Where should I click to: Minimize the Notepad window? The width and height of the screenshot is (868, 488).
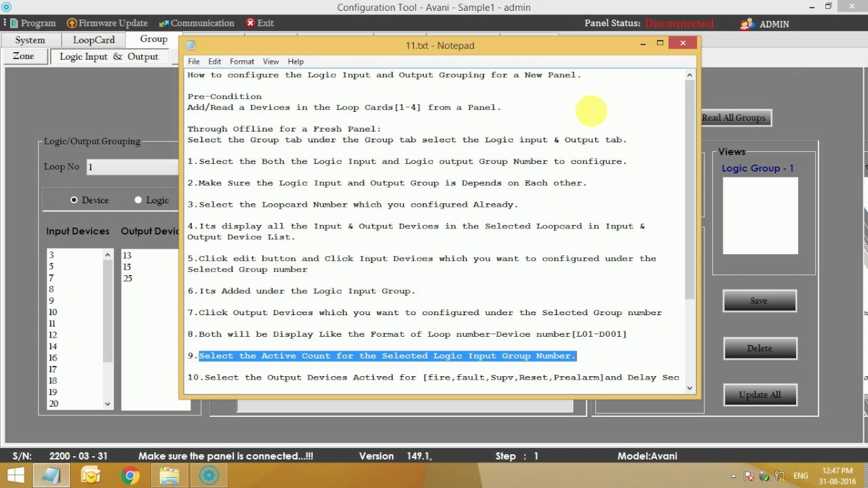pyautogui.click(x=642, y=44)
